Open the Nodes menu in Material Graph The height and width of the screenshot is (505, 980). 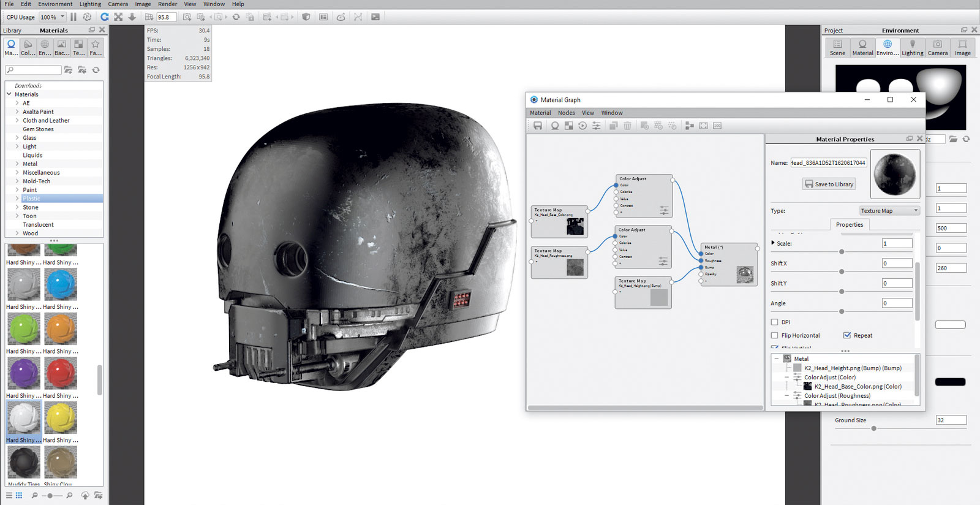567,113
